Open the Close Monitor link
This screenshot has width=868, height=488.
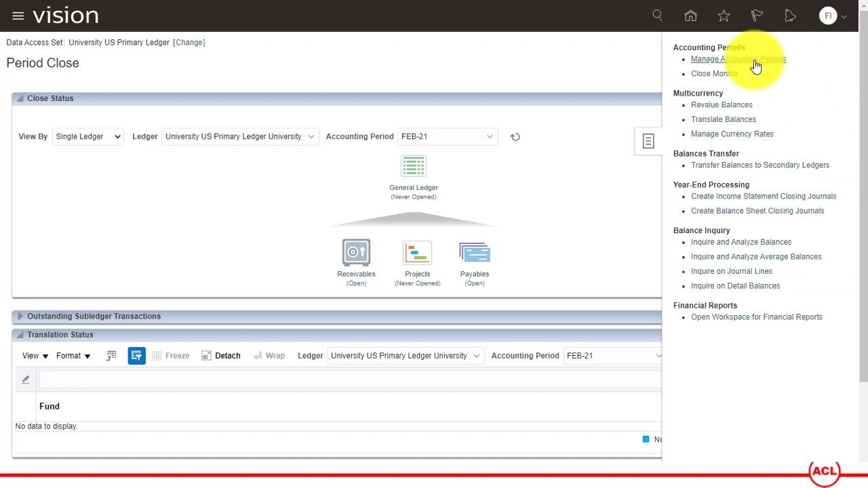click(x=714, y=74)
